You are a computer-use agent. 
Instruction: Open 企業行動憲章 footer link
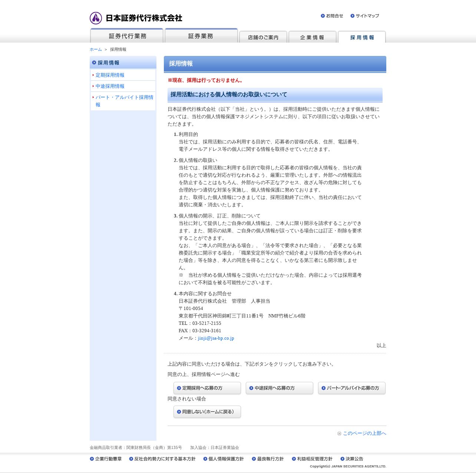(106, 459)
